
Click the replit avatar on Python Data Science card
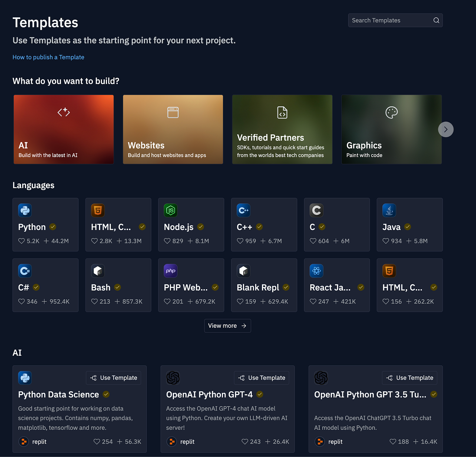point(24,442)
